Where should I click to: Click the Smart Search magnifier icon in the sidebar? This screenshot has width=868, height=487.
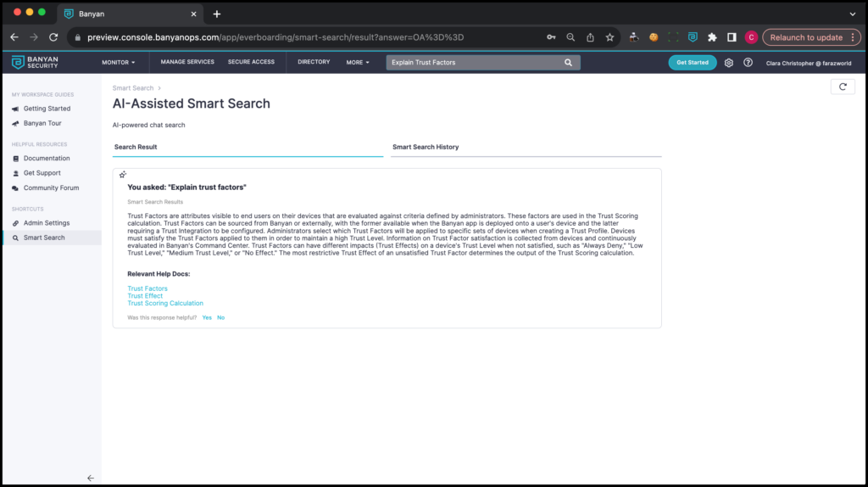click(x=15, y=238)
